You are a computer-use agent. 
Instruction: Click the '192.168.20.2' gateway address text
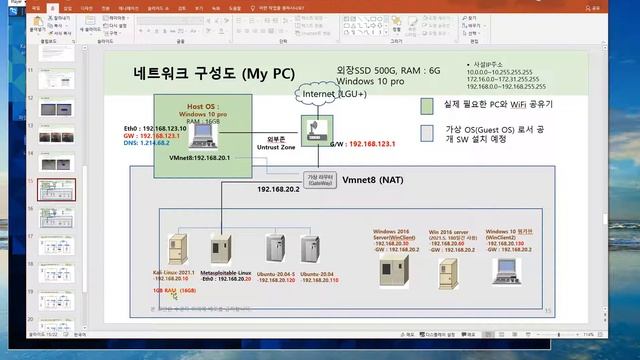pos(278,189)
